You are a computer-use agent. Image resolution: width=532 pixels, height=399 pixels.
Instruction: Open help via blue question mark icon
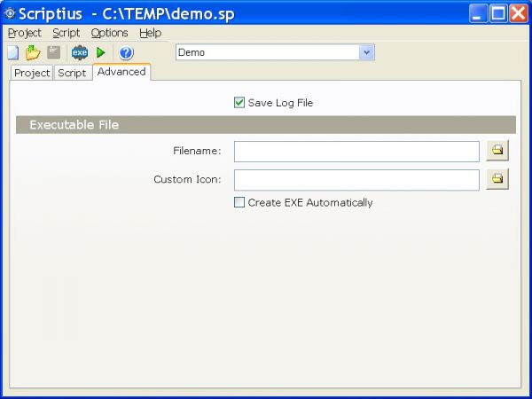tap(126, 53)
